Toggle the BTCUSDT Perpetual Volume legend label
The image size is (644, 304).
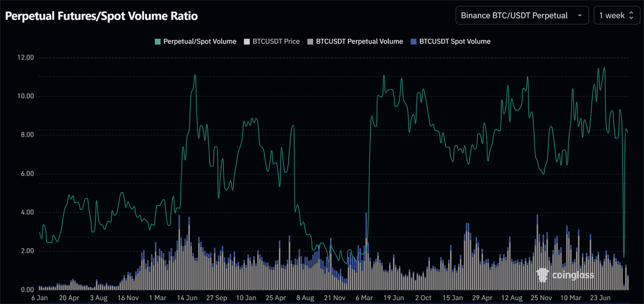(x=359, y=41)
